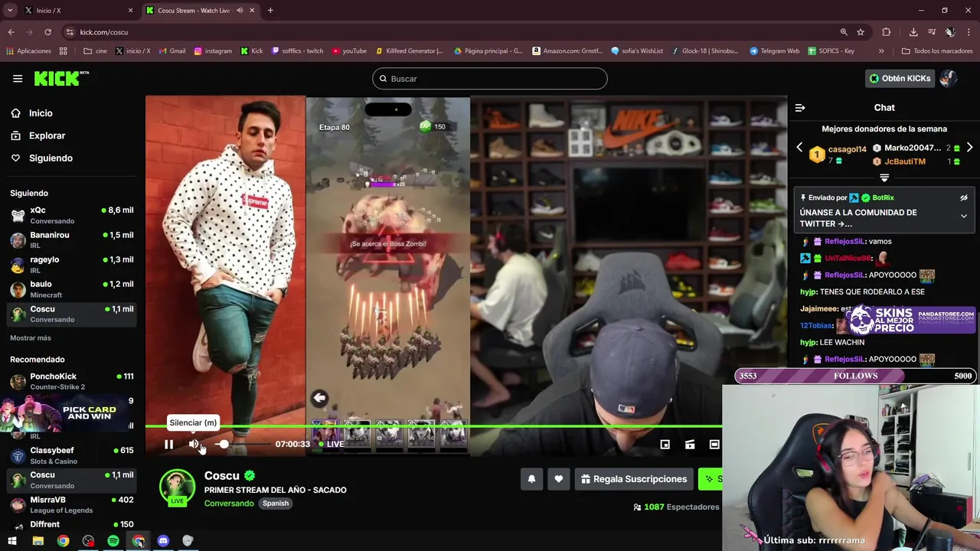Open Discord from taskbar
The height and width of the screenshot is (551, 980).
point(163,541)
